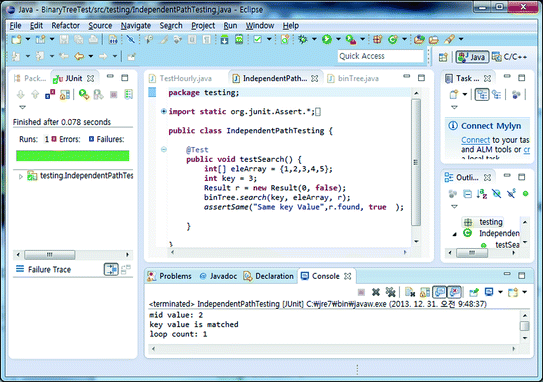
Task: Click Rerun Test Failures First icon
Action: (x=99, y=94)
